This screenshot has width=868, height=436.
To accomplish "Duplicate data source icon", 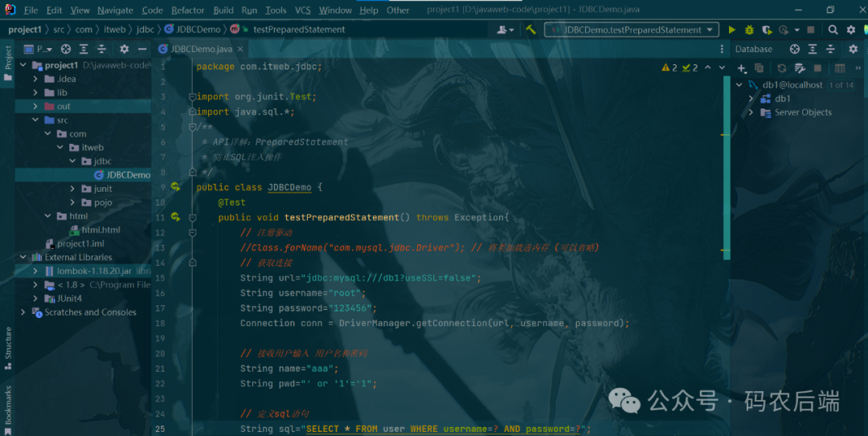I will (x=759, y=68).
